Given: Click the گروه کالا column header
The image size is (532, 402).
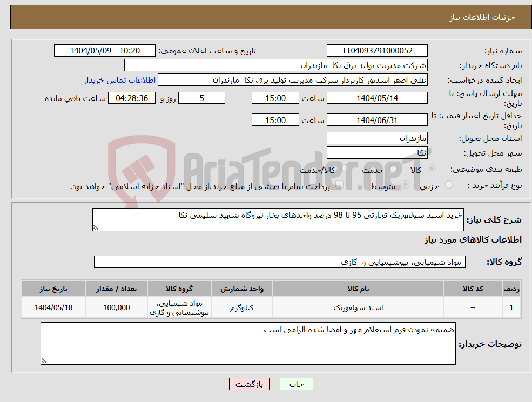Looking at the screenshot, I should [179, 289].
